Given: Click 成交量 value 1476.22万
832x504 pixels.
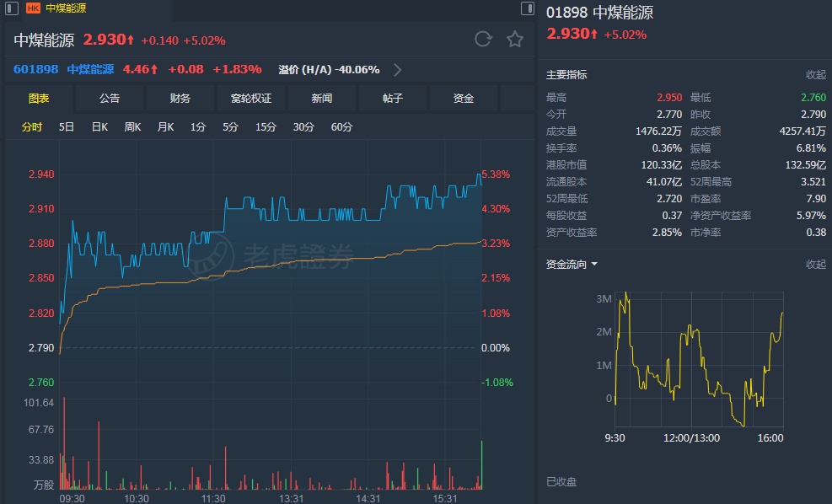Looking at the screenshot, I should coord(658,131).
